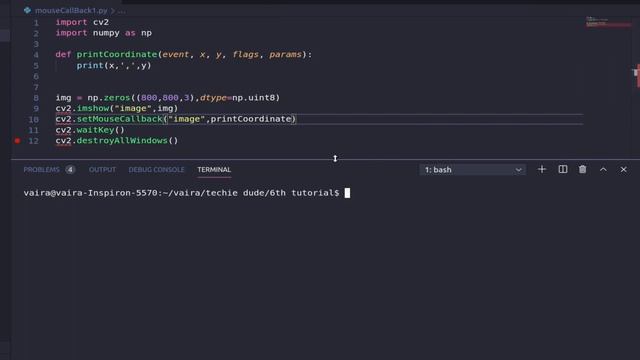Viewport: 640px width, 360px height.
Task: Kill terminal with trash icon
Action: pos(582,169)
